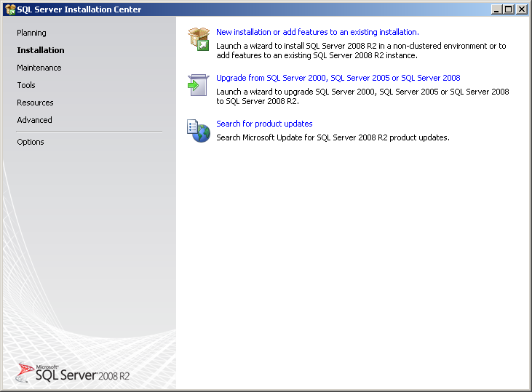Screen dimensions: 532x392
Task: Maximize the Installation Center window
Action: coord(509,9)
